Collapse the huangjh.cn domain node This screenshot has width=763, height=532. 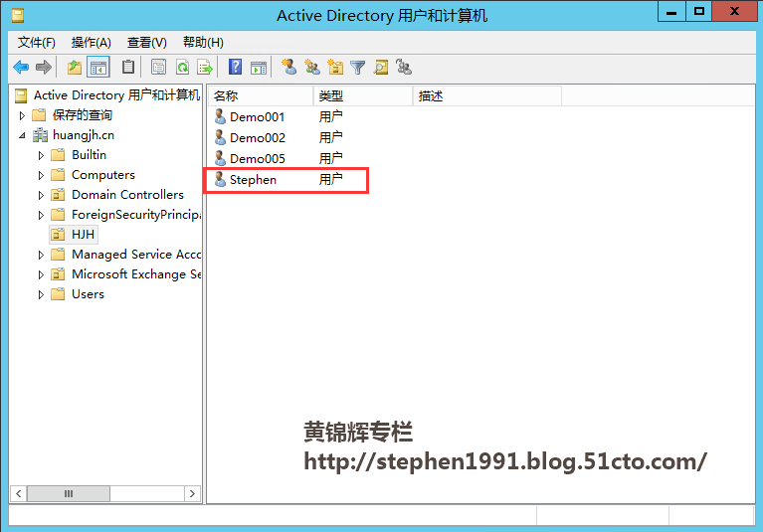click(22, 135)
